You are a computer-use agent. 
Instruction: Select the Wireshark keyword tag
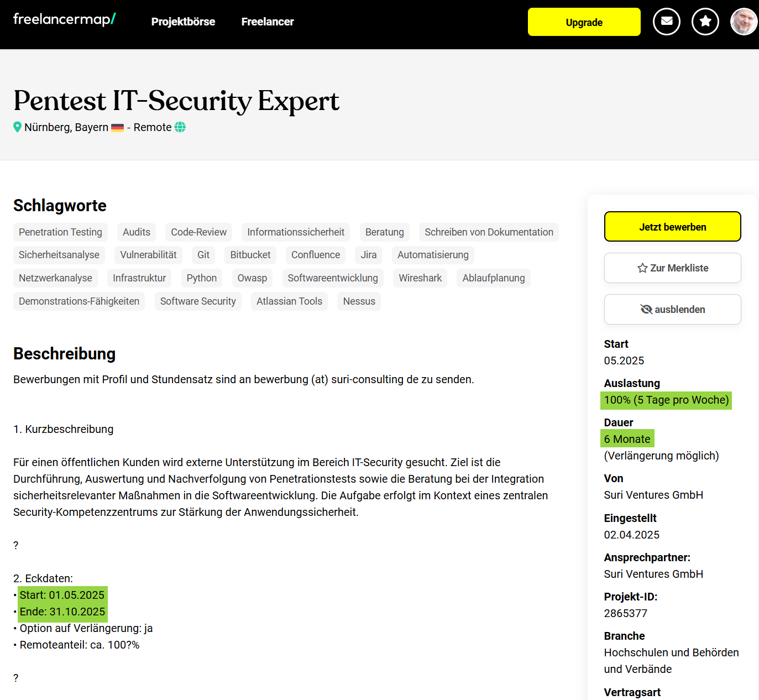coord(420,278)
